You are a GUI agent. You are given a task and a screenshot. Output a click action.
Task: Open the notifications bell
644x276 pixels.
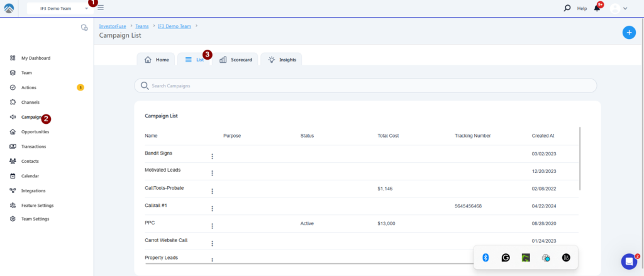coord(597,8)
